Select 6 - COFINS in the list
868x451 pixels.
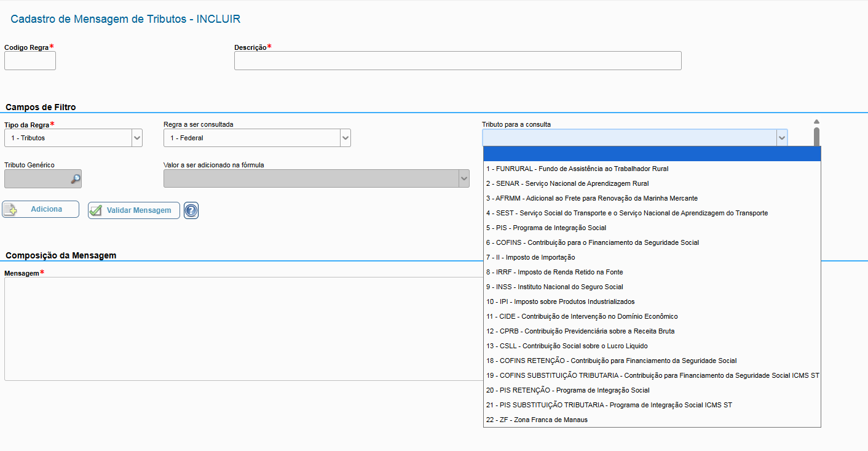point(592,242)
